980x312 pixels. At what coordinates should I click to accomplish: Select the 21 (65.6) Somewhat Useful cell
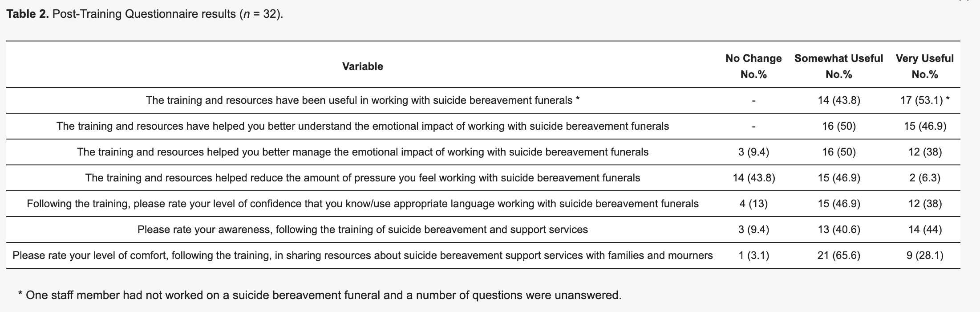pyautogui.click(x=838, y=255)
